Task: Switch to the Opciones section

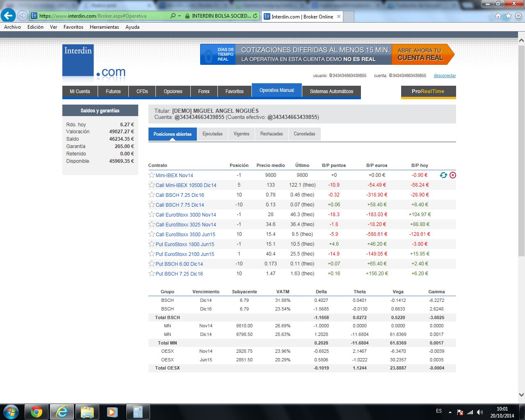Action: click(173, 91)
